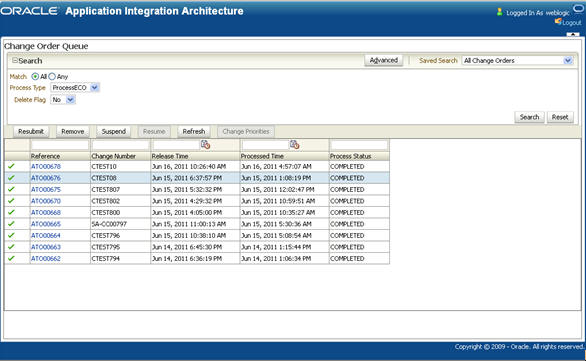Open the Process Type dropdown
The image size is (586, 361).
pos(95,87)
